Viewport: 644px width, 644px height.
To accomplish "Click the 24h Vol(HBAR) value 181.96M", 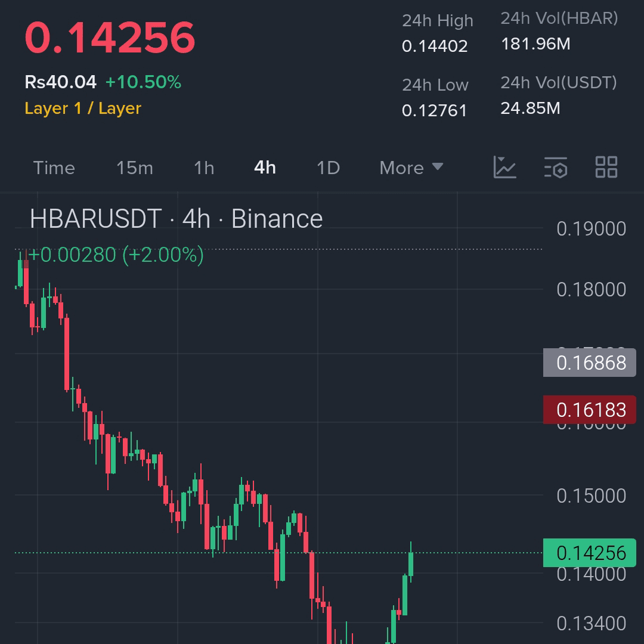I will click(535, 44).
